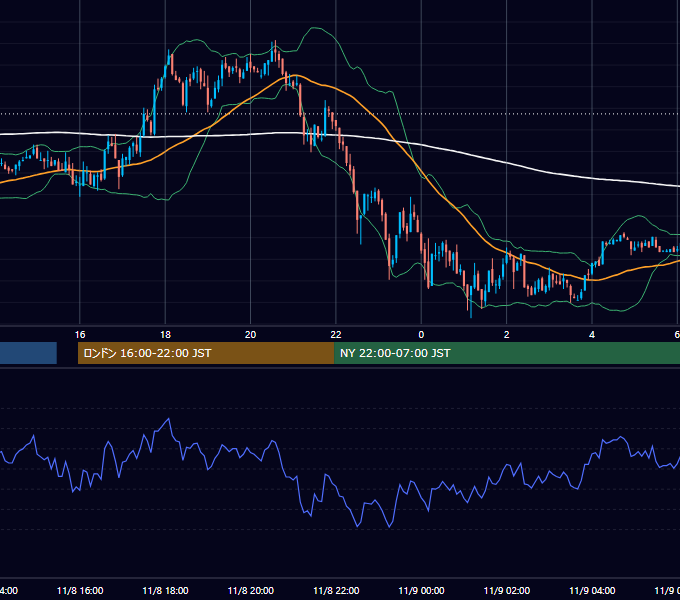Click the 11/9 00:00 date label

pyautogui.click(x=421, y=591)
